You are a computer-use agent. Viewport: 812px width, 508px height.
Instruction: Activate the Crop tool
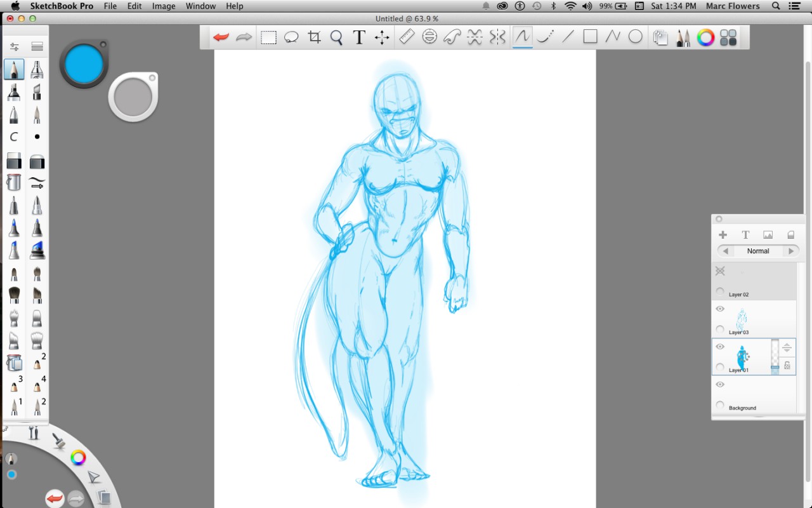(314, 37)
